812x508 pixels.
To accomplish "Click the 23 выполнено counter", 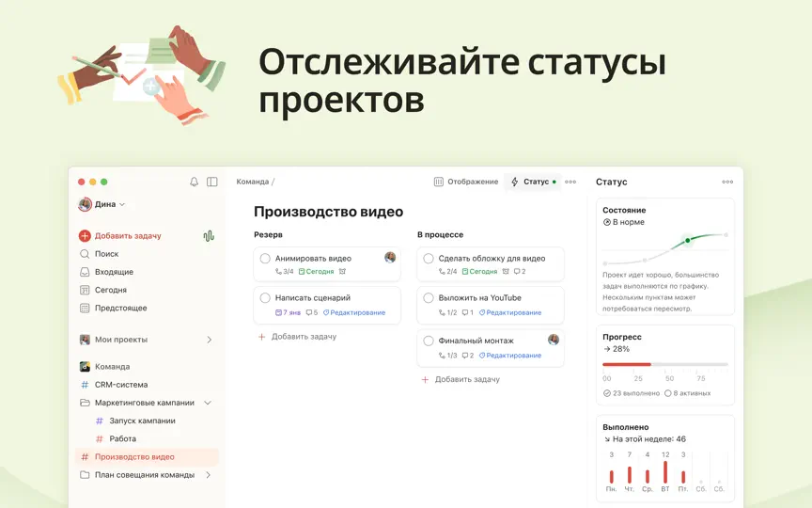I will click(x=632, y=393).
